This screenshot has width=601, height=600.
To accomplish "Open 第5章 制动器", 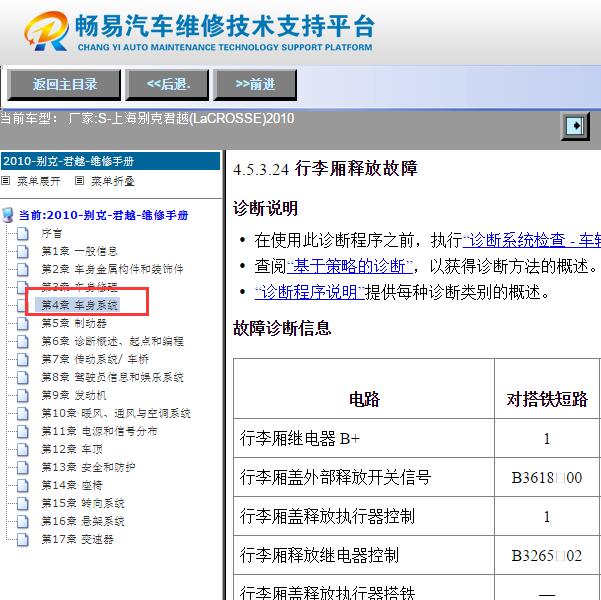I will point(74,323).
